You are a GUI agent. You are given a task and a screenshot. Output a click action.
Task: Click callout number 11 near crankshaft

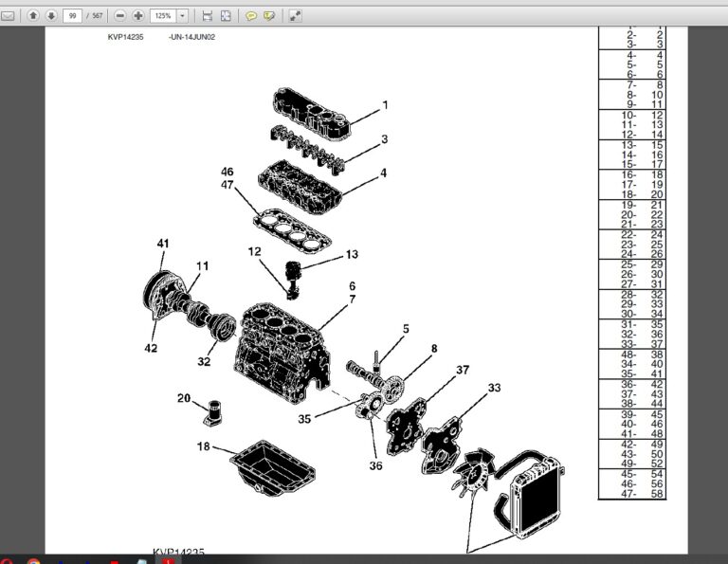coord(203,266)
